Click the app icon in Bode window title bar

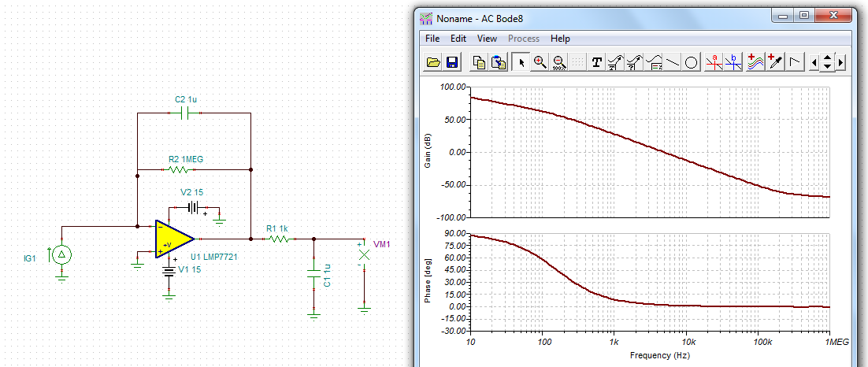(425, 18)
